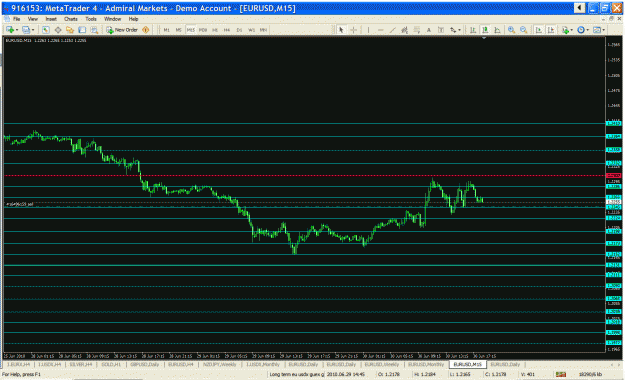Open the Navigator panel icon
This screenshot has width=625, height=380.
[x=70, y=30]
